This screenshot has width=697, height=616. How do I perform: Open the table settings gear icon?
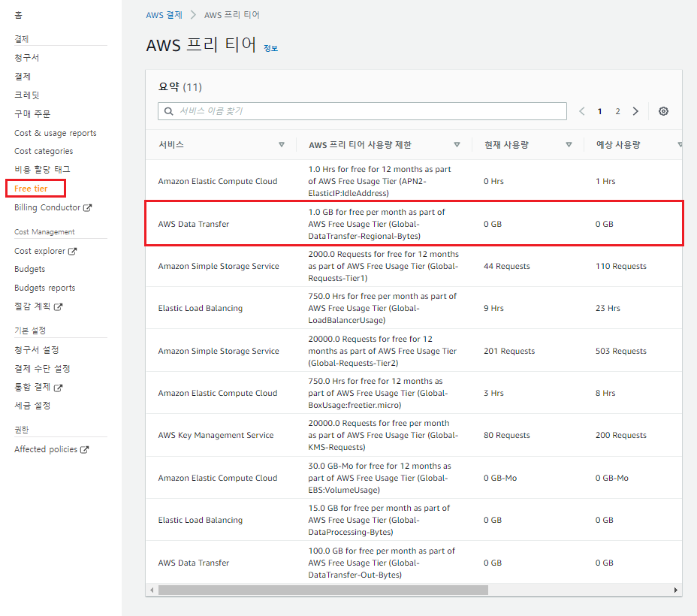(663, 111)
